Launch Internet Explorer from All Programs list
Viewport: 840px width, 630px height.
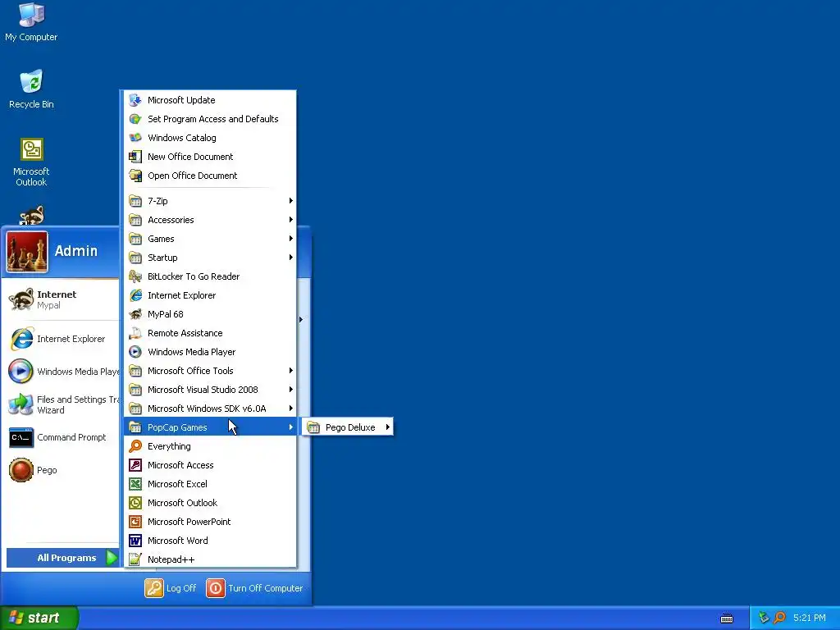click(209, 295)
